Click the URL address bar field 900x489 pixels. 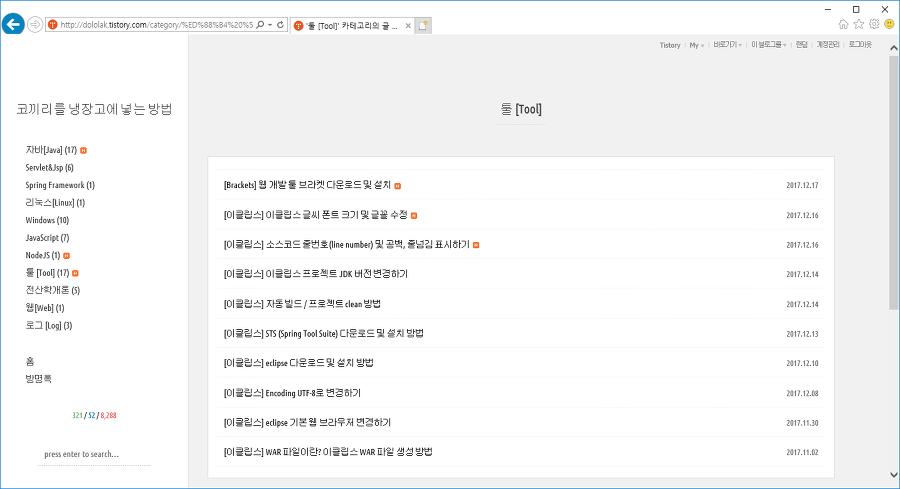[x=156, y=25]
